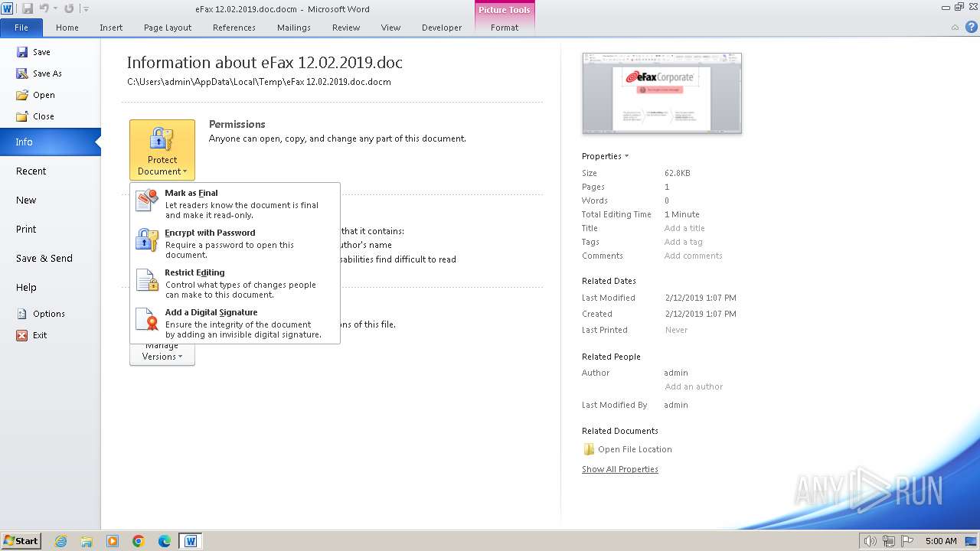Click Add an author field

(x=694, y=386)
